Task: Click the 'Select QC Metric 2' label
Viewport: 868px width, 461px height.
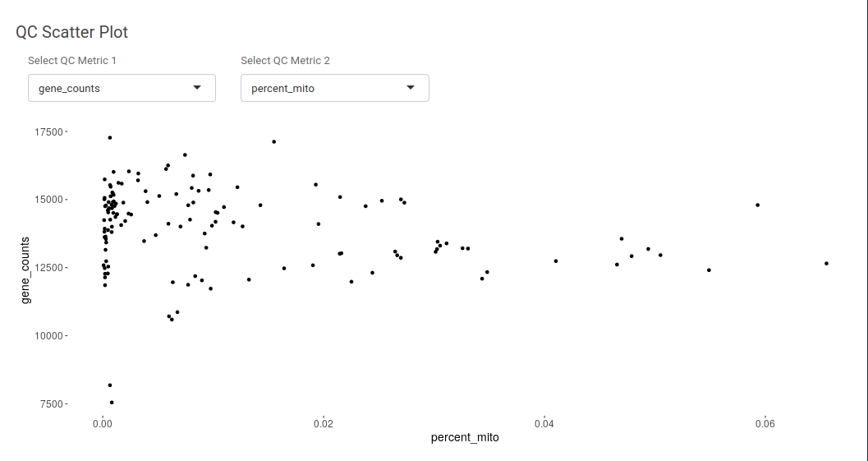Action: (285, 60)
